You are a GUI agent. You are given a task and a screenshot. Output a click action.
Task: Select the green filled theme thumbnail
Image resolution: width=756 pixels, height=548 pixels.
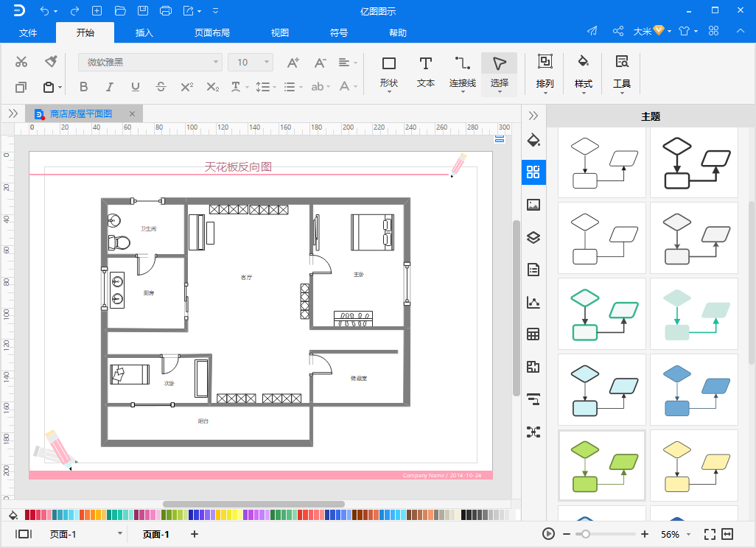click(x=602, y=466)
